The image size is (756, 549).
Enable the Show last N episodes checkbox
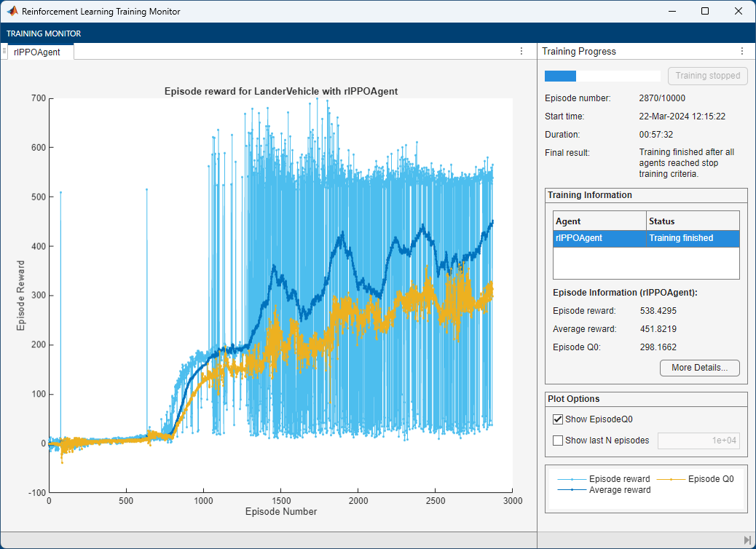click(x=558, y=441)
